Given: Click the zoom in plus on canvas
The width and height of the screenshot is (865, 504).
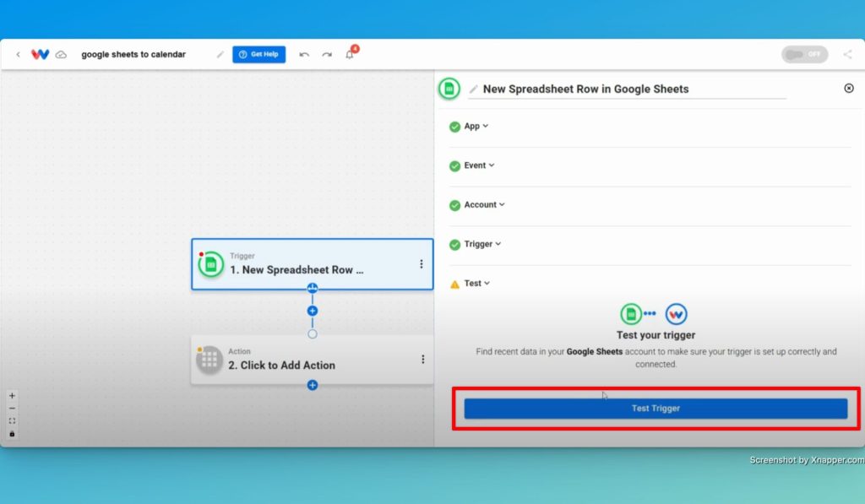Looking at the screenshot, I should tap(12, 395).
